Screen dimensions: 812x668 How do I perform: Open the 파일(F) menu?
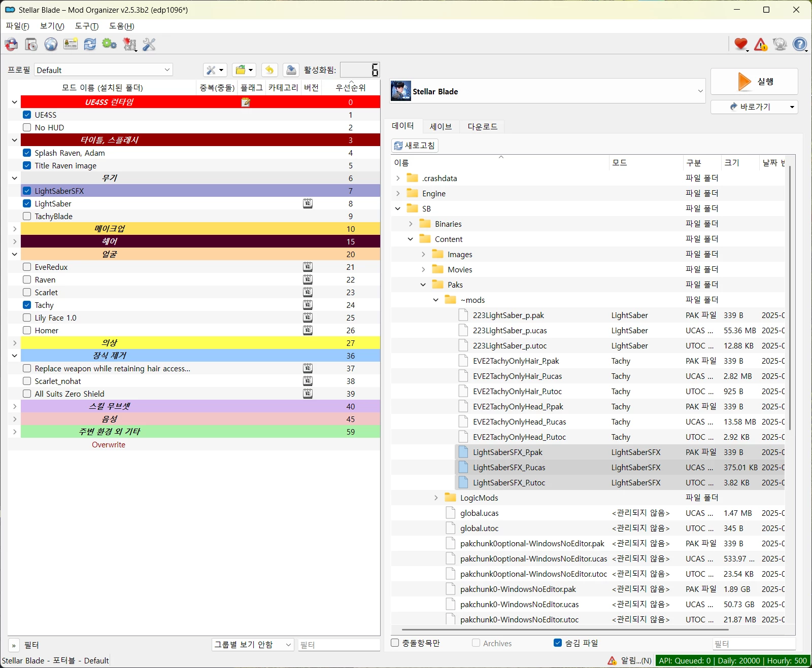(17, 26)
